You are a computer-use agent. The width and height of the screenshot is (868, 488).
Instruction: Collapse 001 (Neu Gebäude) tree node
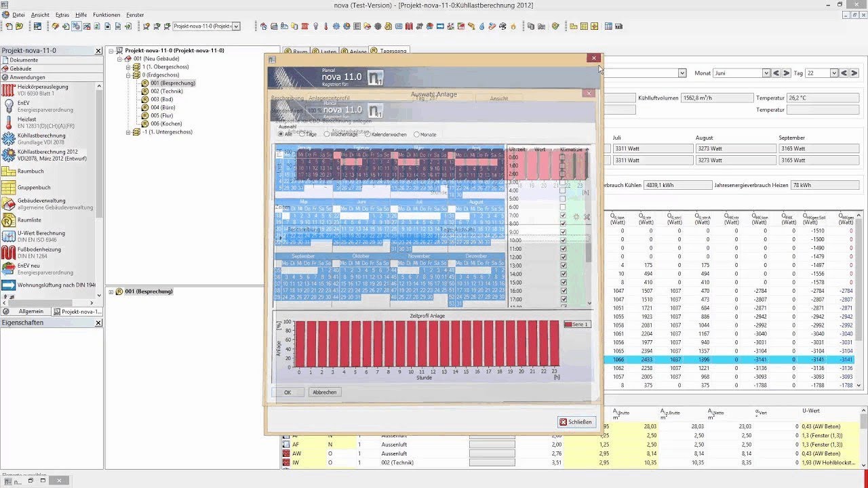click(119, 59)
